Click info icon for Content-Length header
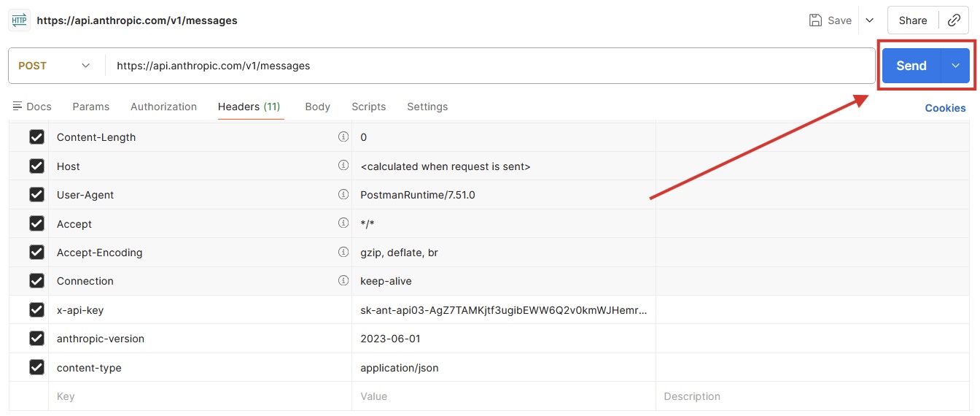980x416 pixels. [x=343, y=137]
